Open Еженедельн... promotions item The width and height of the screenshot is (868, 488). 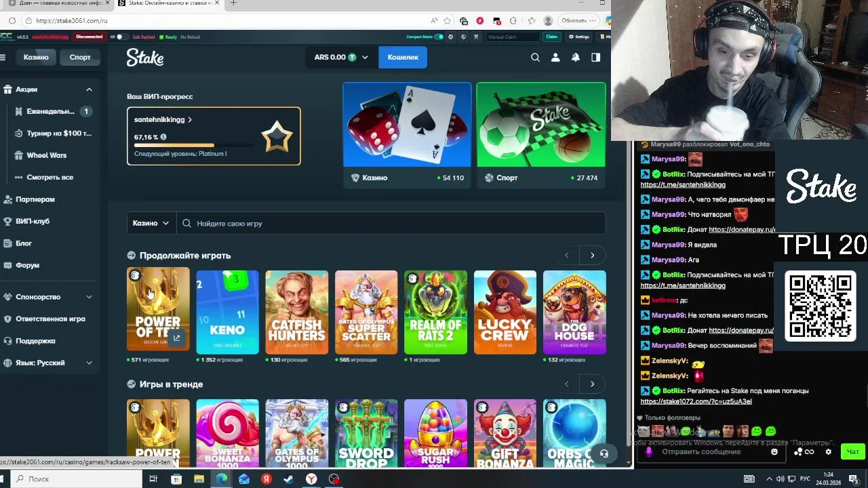(x=53, y=111)
